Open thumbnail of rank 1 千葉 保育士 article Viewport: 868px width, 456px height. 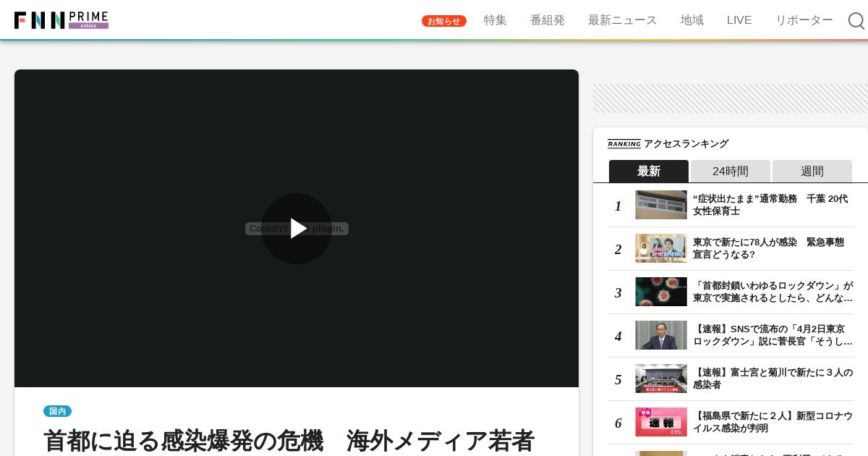click(x=661, y=205)
